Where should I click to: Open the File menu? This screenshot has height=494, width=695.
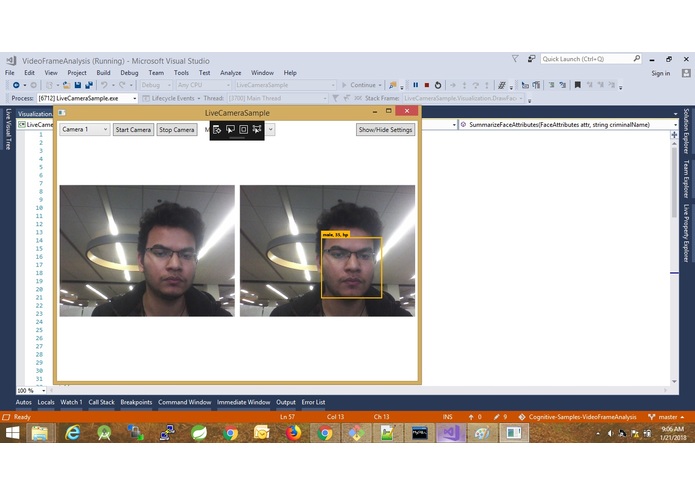10,73
